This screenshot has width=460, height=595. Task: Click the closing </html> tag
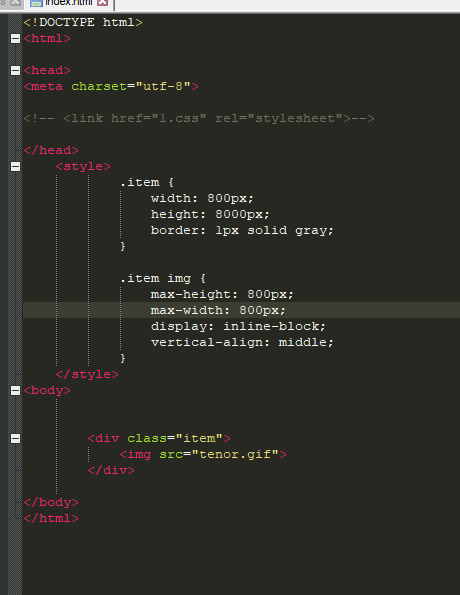click(51, 518)
